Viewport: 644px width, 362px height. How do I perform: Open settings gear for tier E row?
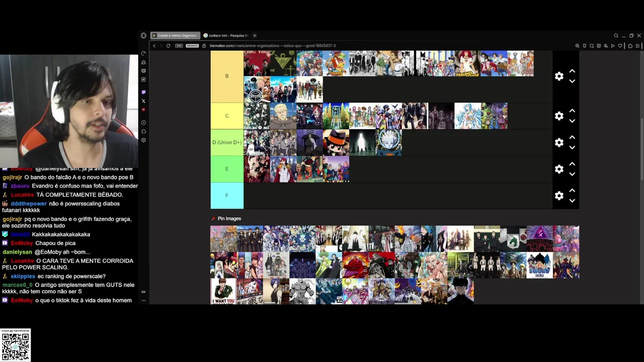point(559,169)
